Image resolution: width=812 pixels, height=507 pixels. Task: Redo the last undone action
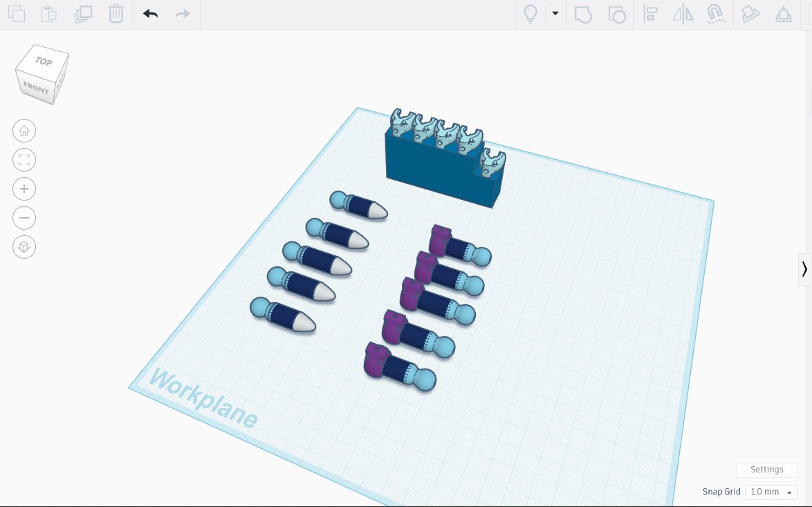[183, 14]
